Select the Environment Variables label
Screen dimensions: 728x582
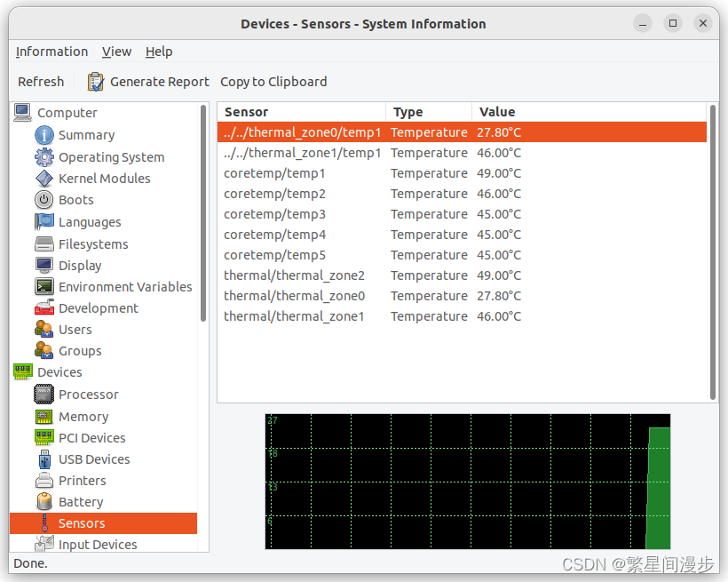pos(125,287)
